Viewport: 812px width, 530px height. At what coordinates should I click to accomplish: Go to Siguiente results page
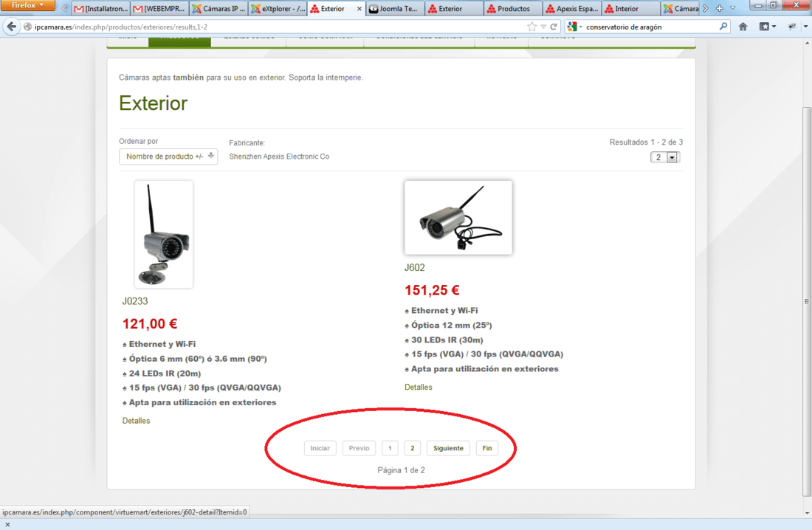coord(449,448)
